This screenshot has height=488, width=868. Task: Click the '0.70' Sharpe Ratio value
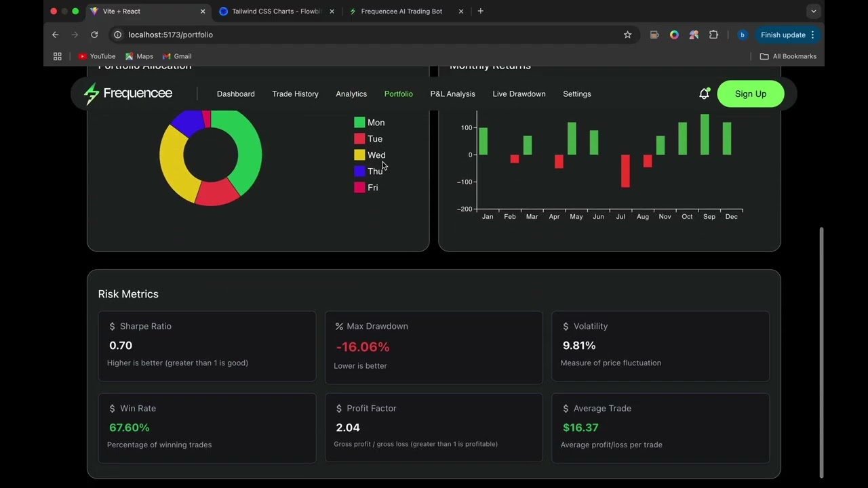coord(121,346)
